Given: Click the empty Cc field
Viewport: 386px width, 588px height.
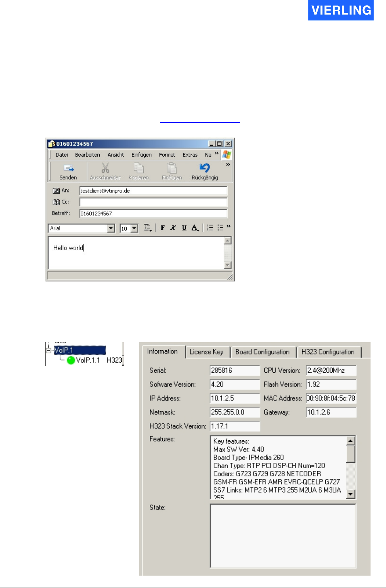Looking at the screenshot, I should point(153,202).
